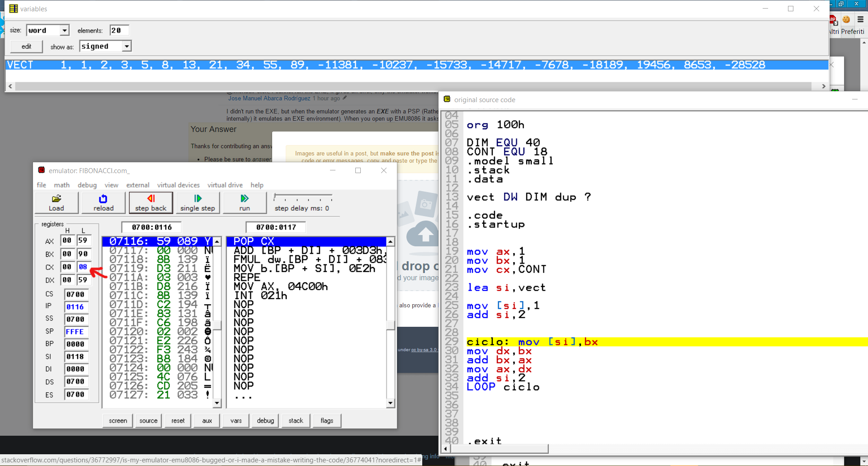The width and height of the screenshot is (868, 466).
Task: Click the AX high byte register field
Action: point(67,240)
